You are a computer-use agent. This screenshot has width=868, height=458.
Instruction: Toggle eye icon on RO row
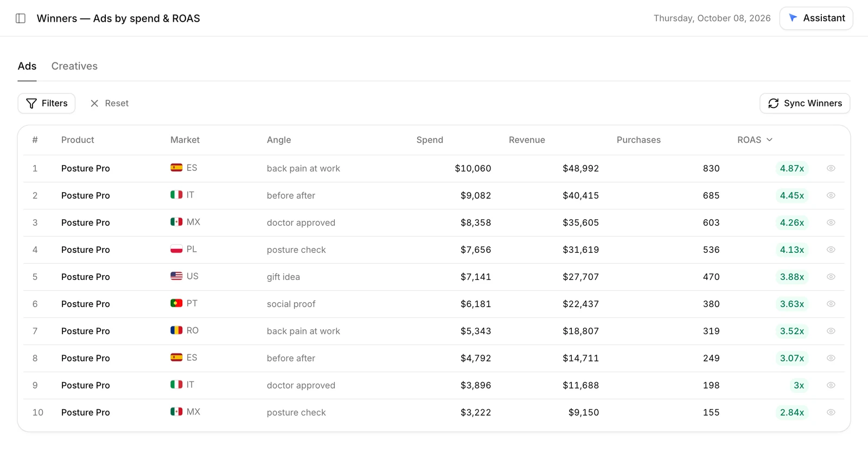pos(831,331)
